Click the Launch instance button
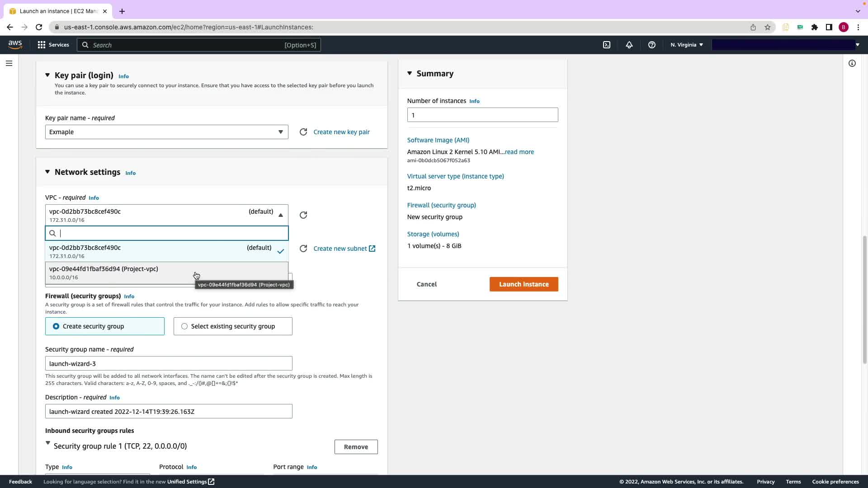The width and height of the screenshot is (868, 488). pyautogui.click(x=524, y=284)
